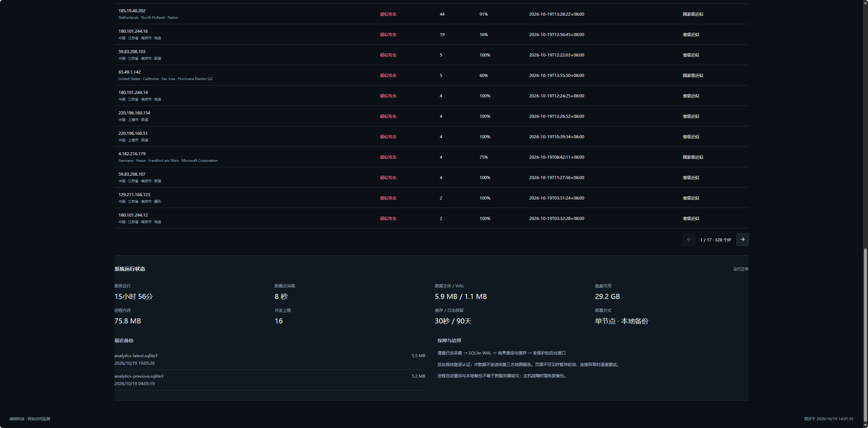
Task: Click the 保障与边界 heading
Action: [449, 340]
